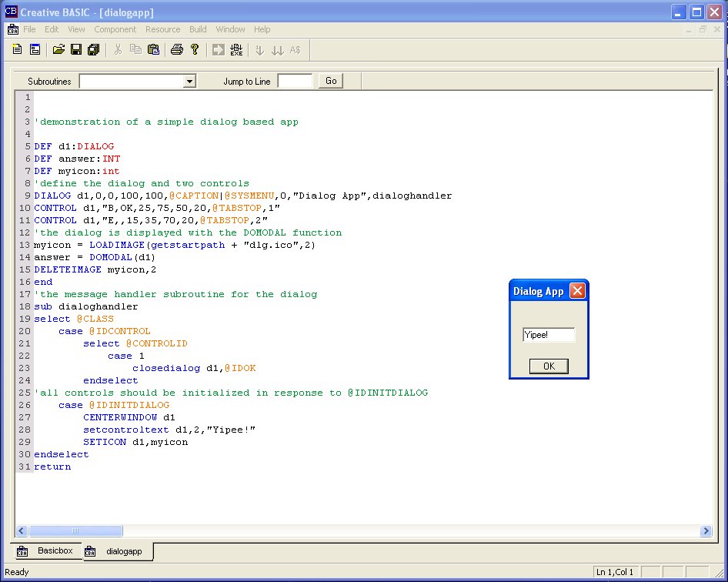Click the return statement on line 31
Viewport: 728px width, 582px height.
point(52,467)
